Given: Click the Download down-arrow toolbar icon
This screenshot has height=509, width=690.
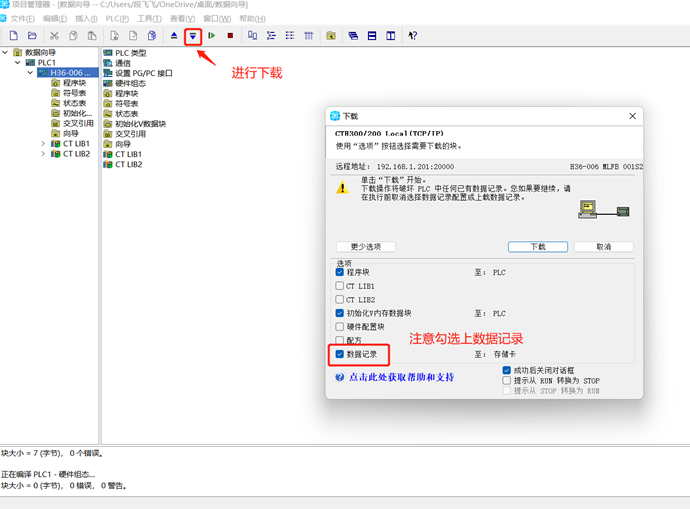Looking at the screenshot, I should (193, 36).
